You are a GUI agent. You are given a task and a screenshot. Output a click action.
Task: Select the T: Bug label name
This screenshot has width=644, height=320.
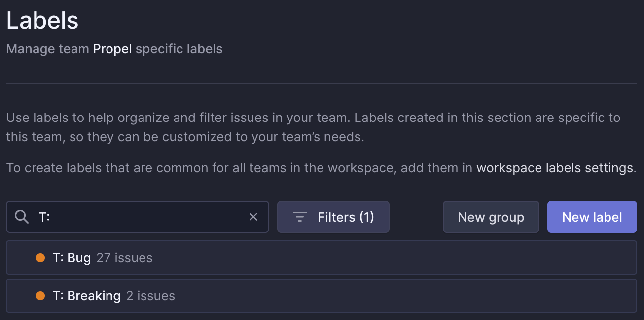(72, 258)
